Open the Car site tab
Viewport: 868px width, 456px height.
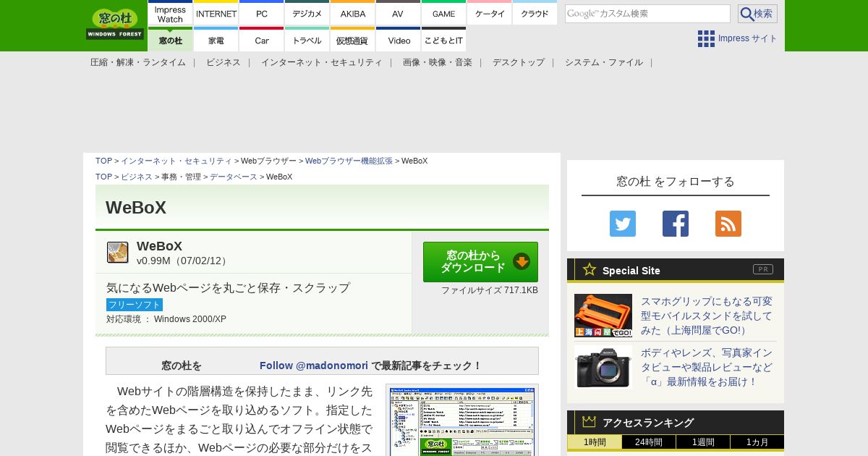pos(262,40)
